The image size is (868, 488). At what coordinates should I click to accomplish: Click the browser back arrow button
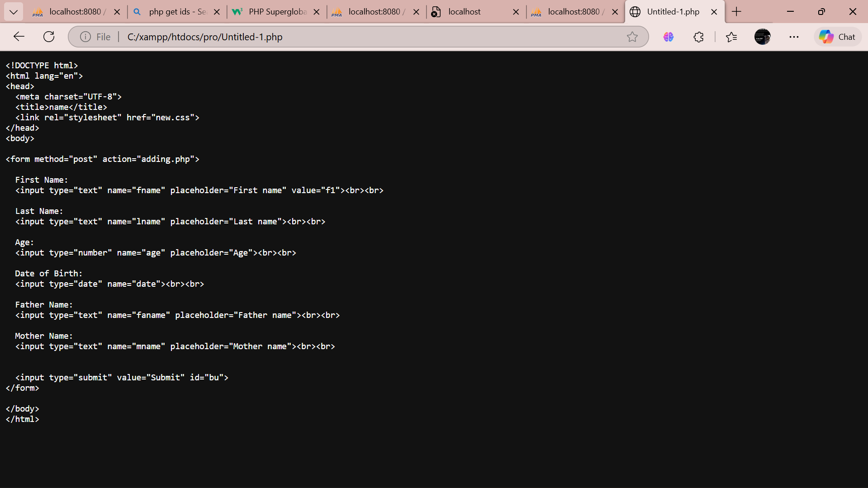19,37
